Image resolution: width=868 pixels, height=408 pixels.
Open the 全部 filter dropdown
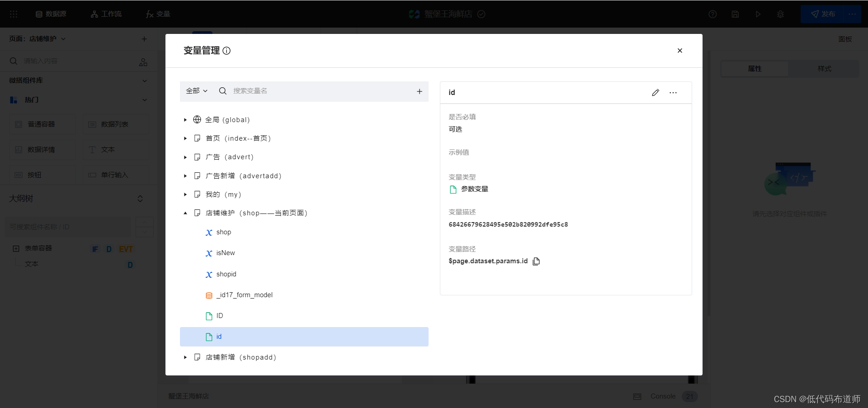[197, 91]
